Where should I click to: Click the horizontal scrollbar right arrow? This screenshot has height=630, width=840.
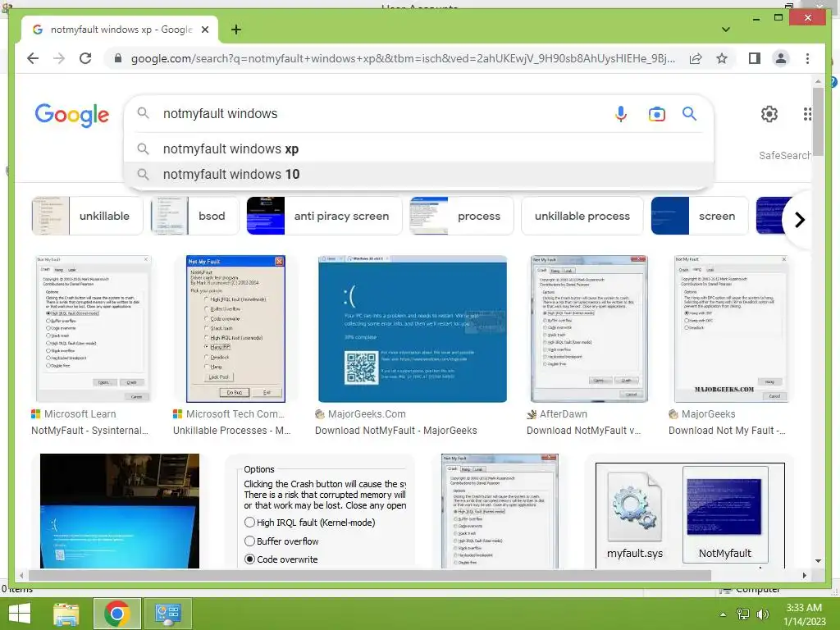pyautogui.click(x=804, y=575)
